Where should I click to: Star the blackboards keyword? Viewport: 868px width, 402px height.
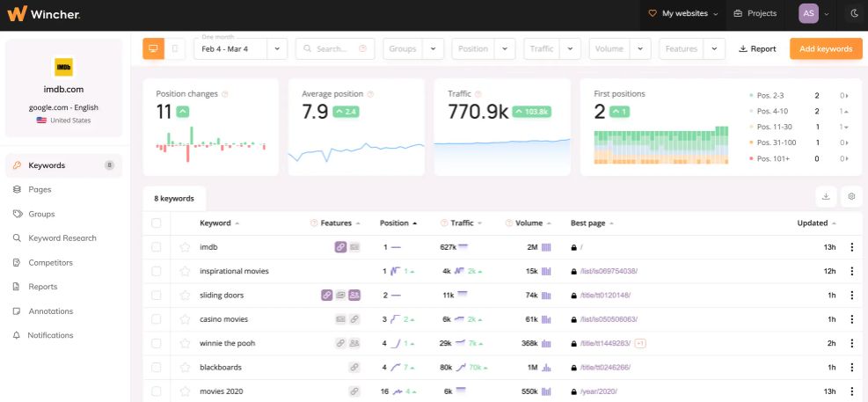pyautogui.click(x=185, y=367)
